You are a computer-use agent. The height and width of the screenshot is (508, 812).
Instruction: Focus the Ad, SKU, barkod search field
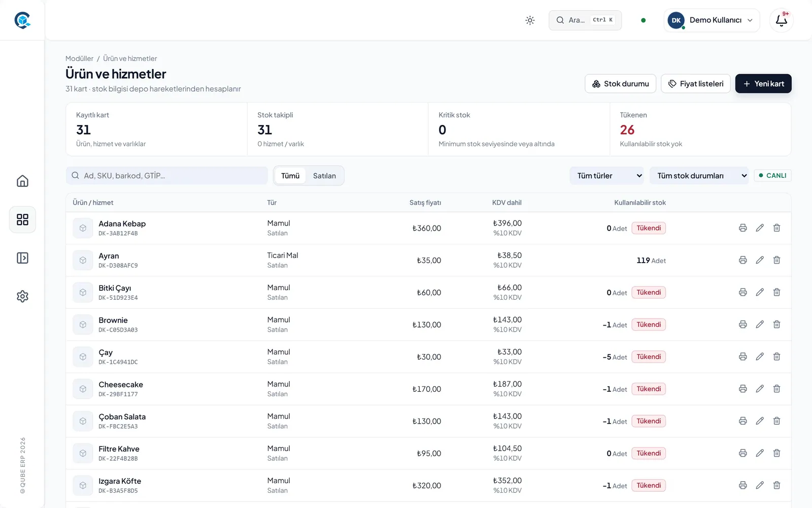[167, 176]
